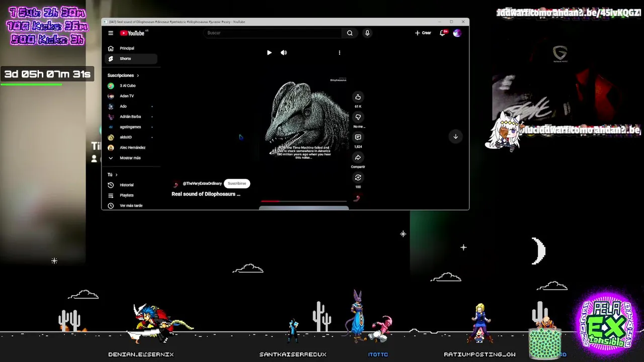Click the Short title Real sound of Dilophosaurs
The height and width of the screenshot is (362, 644).
point(206,194)
